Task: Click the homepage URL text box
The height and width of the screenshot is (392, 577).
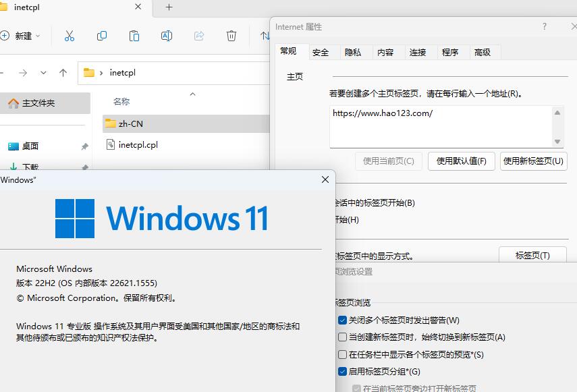Action: coord(441,126)
